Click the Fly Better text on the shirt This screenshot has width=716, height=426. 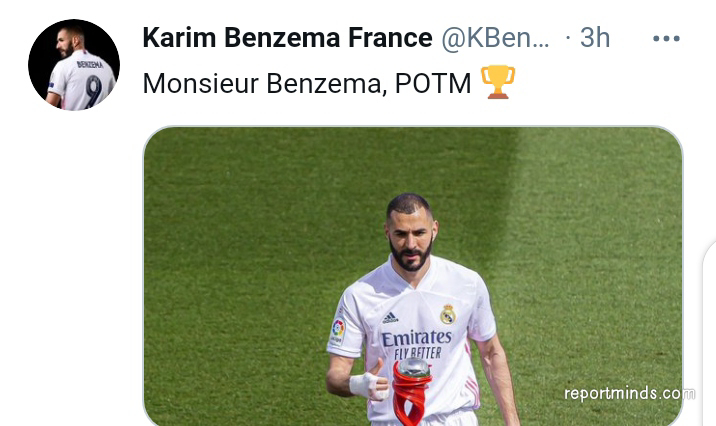click(417, 352)
